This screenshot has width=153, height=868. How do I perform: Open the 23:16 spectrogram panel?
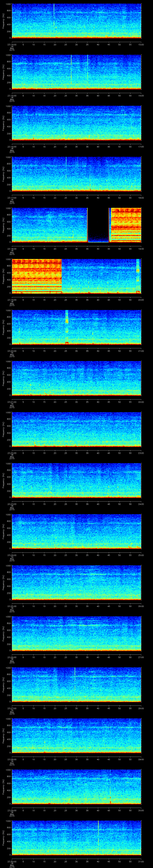(76, 123)
